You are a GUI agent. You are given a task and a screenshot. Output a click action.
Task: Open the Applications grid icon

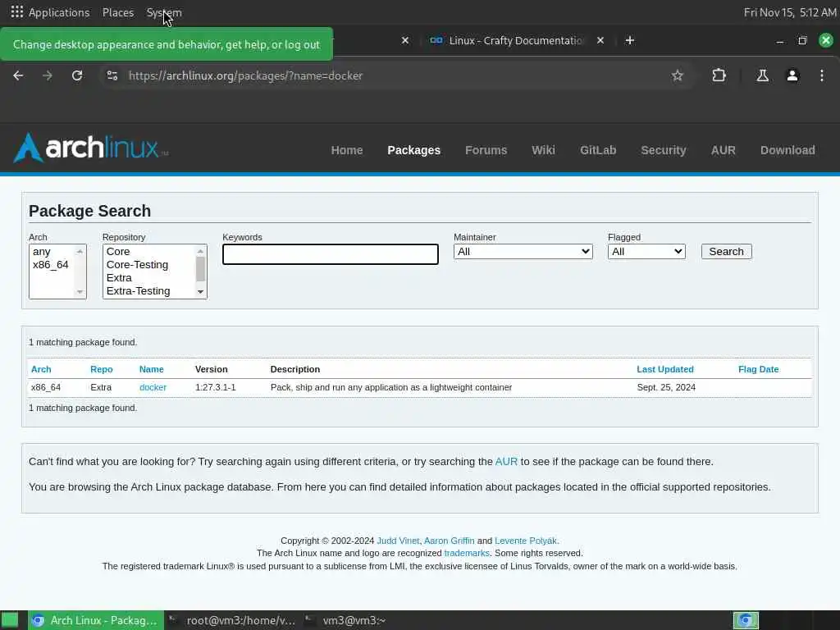click(x=16, y=11)
